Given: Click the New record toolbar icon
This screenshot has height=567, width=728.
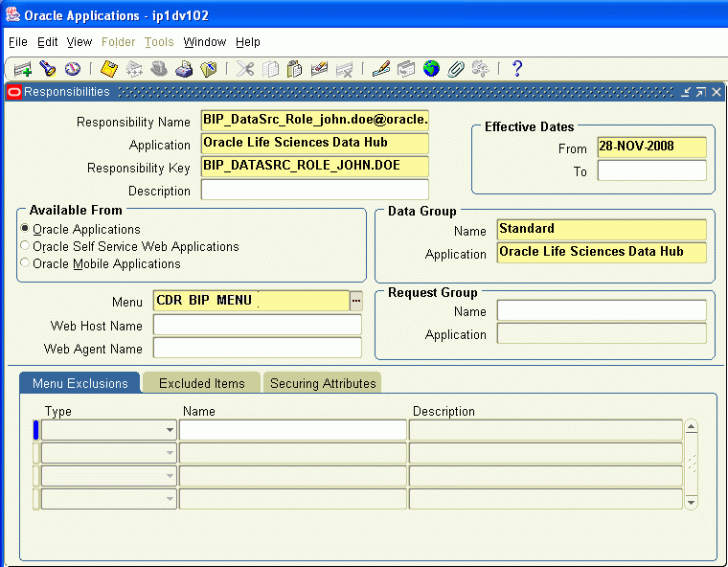Looking at the screenshot, I should [x=22, y=69].
